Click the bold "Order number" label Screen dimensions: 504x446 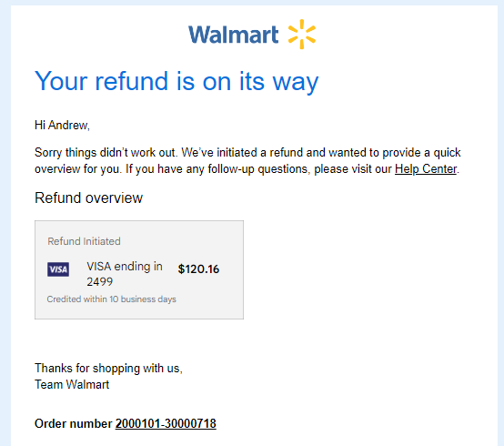pos(74,424)
